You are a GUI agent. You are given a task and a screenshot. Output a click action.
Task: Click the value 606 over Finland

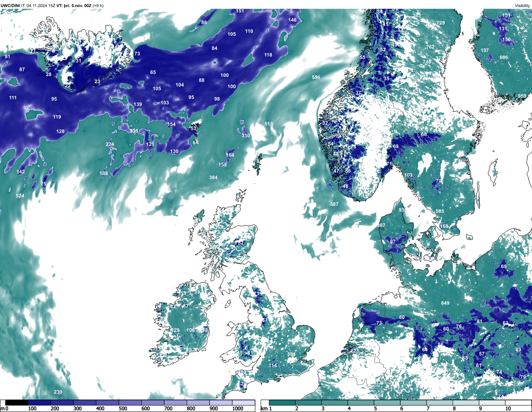click(504, 57)
